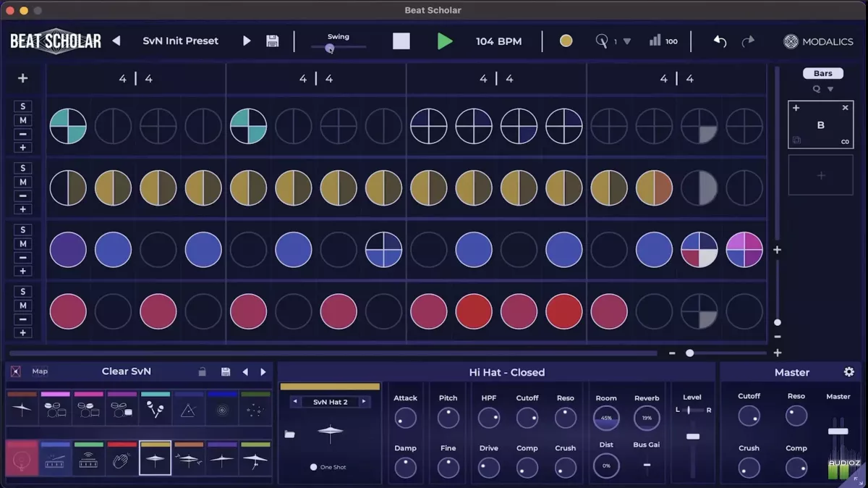
Task: Select the hand clap instrument pad
Action: click(122, 459)
